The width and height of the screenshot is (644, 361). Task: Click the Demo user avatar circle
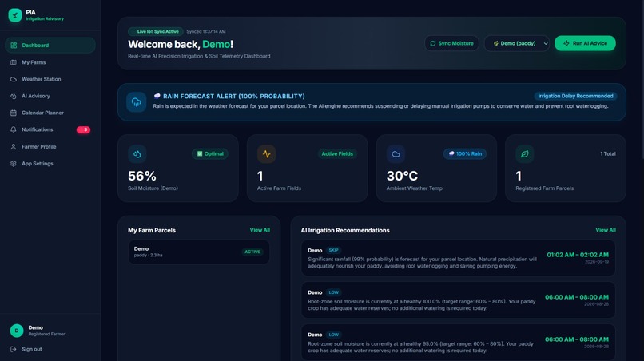click(x=17, y=331)
